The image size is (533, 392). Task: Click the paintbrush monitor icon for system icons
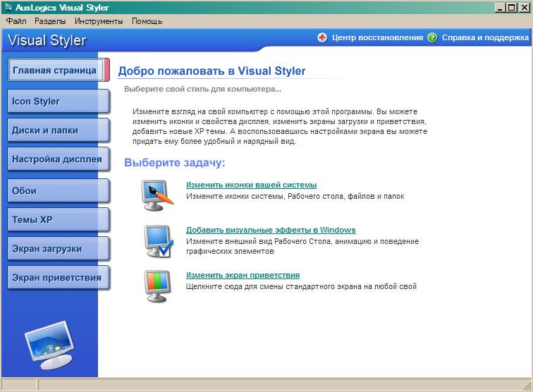[157, 195]
